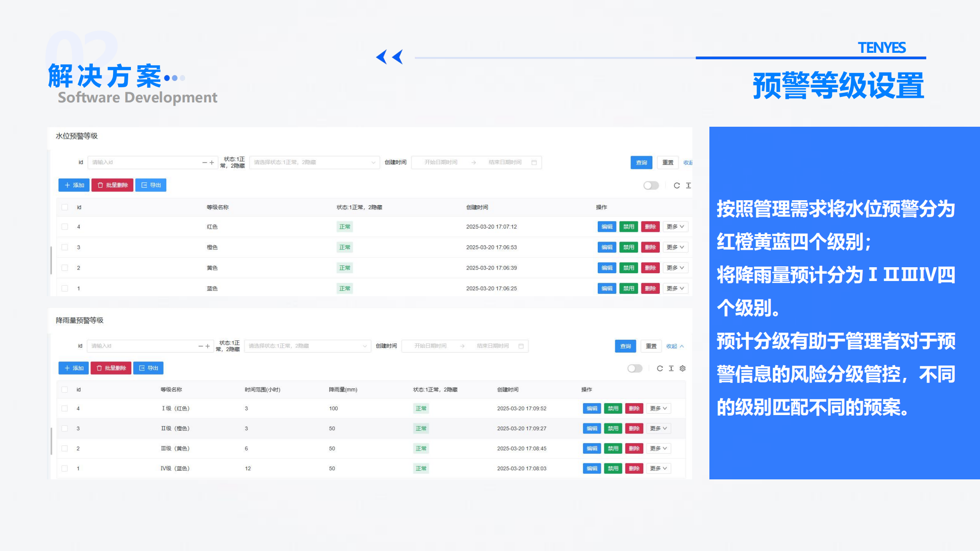Click the double-arrow back icon at top

pyautogui.click(x=389, y=57)
